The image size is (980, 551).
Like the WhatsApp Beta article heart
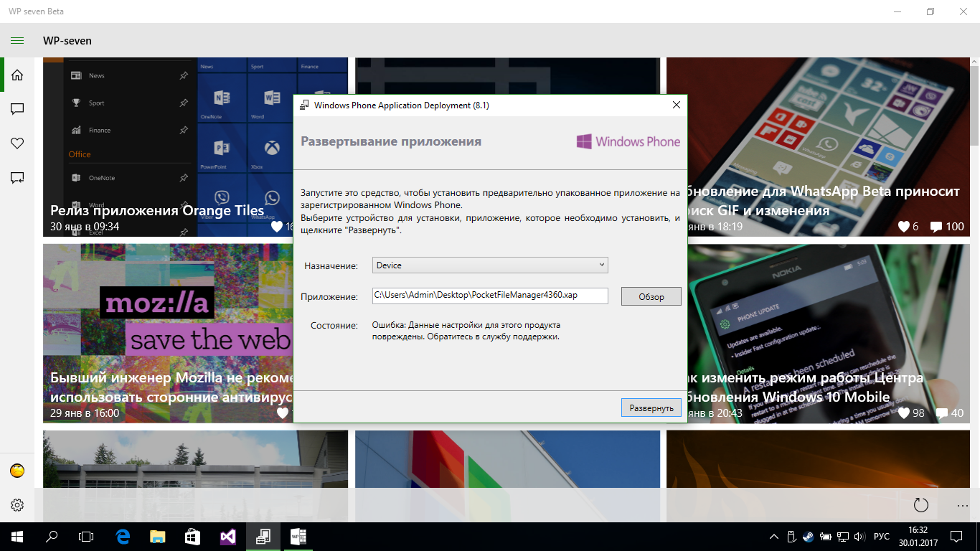(x=903, y=227)
